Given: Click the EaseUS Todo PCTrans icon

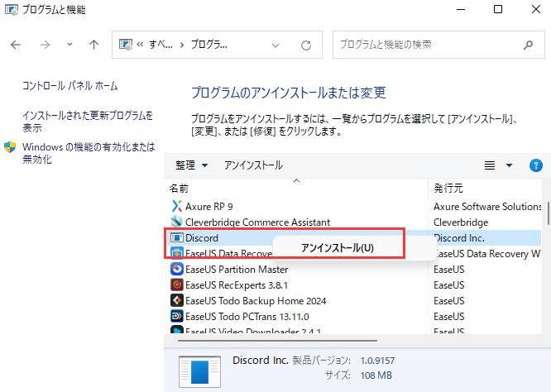Looking at the screenshot, I should click(177, 316).
